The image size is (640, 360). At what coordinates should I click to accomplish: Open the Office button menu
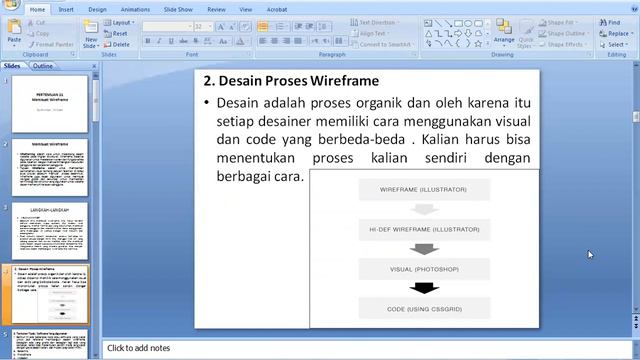11,4
